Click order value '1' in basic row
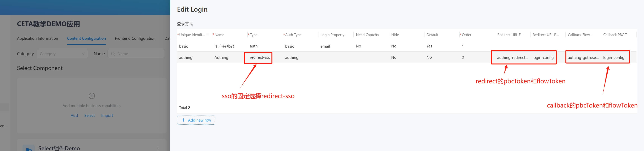The width and height of the screenshot is (644, 151). 463,46
